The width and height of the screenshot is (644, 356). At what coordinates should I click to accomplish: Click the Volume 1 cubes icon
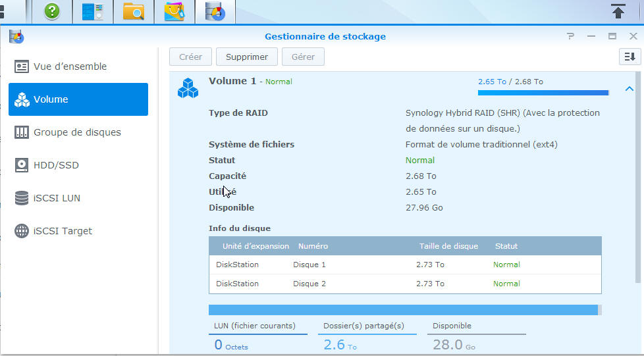click(x=188, y=88)
